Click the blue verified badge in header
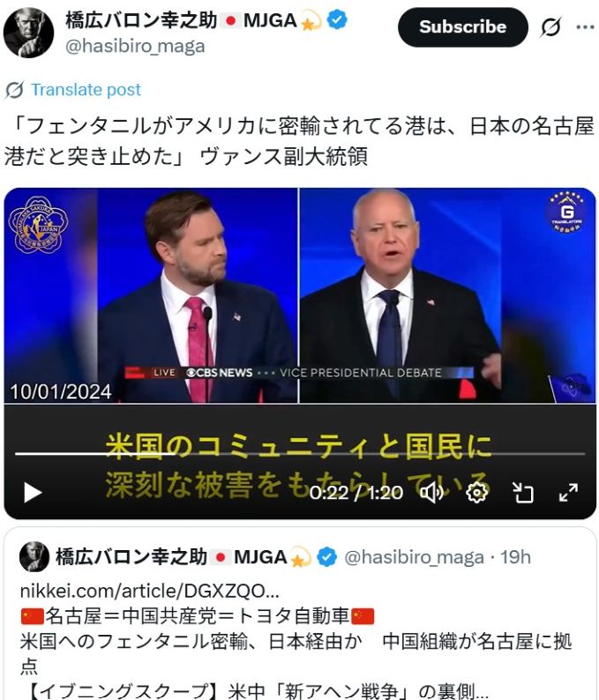Viewport: 599px width, 700px height. pyautogui.click(x=337, y=20)
